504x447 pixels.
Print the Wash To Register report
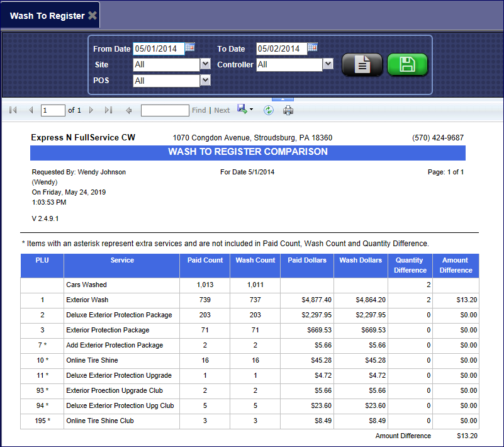288,110
